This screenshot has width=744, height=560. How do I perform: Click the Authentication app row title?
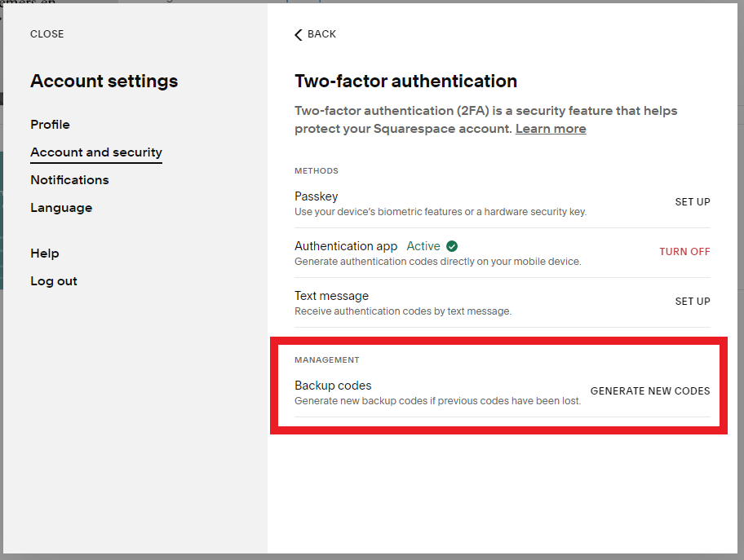pyautogui.click(x=346, y=246)
